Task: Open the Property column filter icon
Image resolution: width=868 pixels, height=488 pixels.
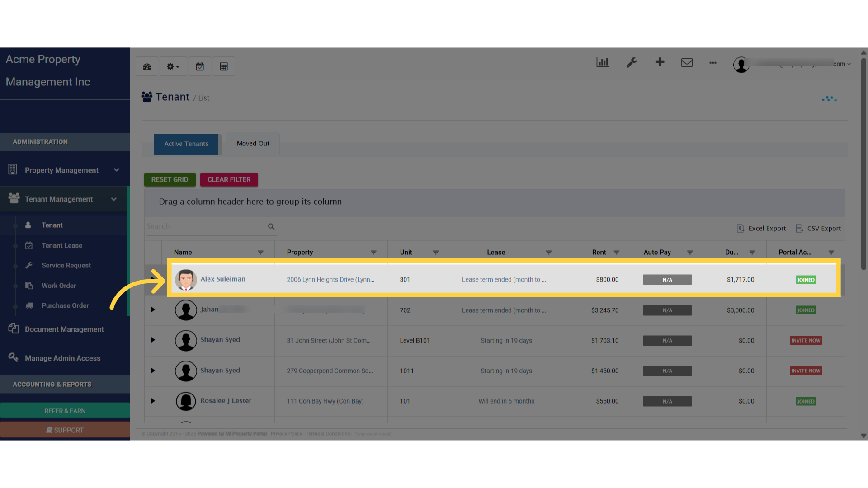Action: (373, 253)
